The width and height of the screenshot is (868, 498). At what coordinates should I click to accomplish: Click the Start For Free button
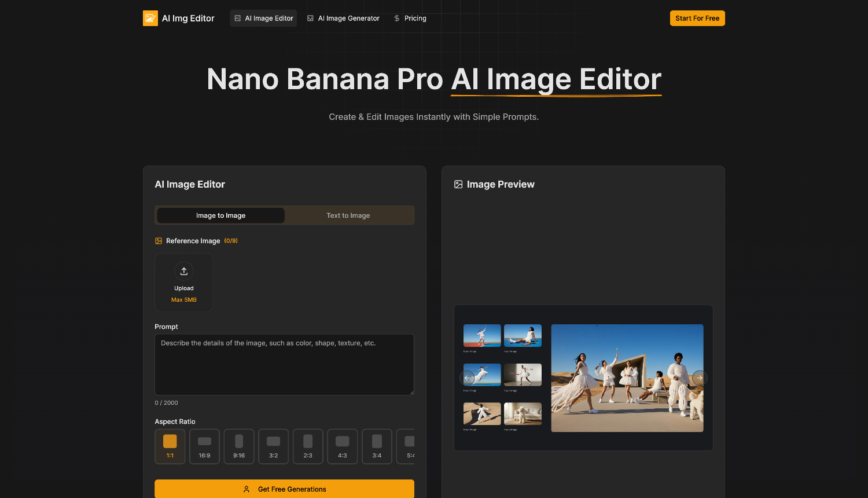(697, 19)
